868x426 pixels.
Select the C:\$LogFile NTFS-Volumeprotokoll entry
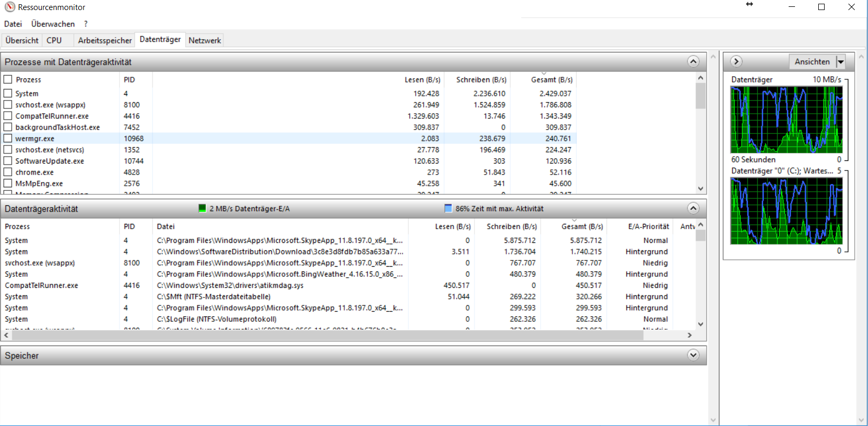[x=217, y=319]
